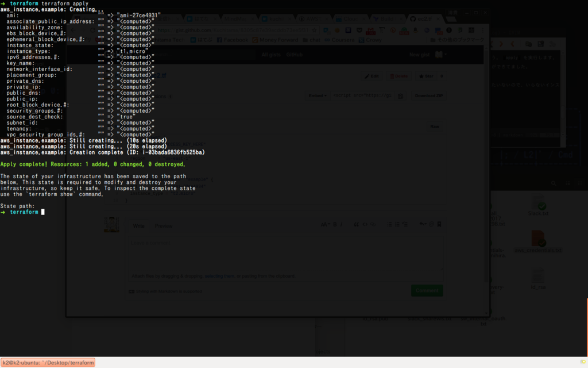The width and height of the screenshot is (588, 368).
Task: Click terminal prompt cursor line
Action: coord(22,212)
